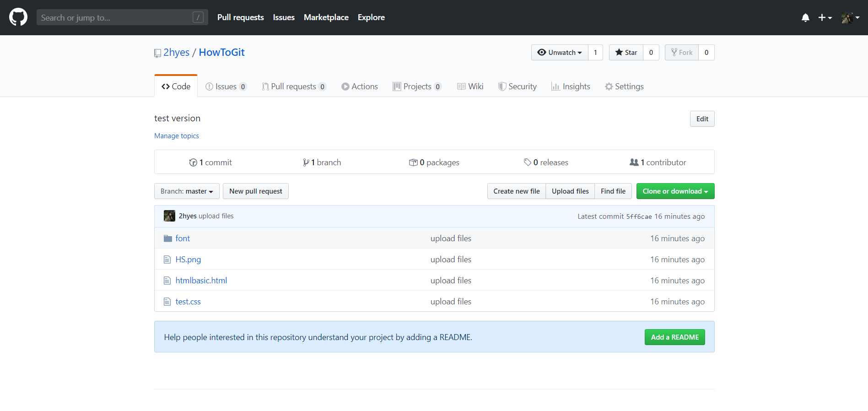Click Manage topics link

click(177, 136)
